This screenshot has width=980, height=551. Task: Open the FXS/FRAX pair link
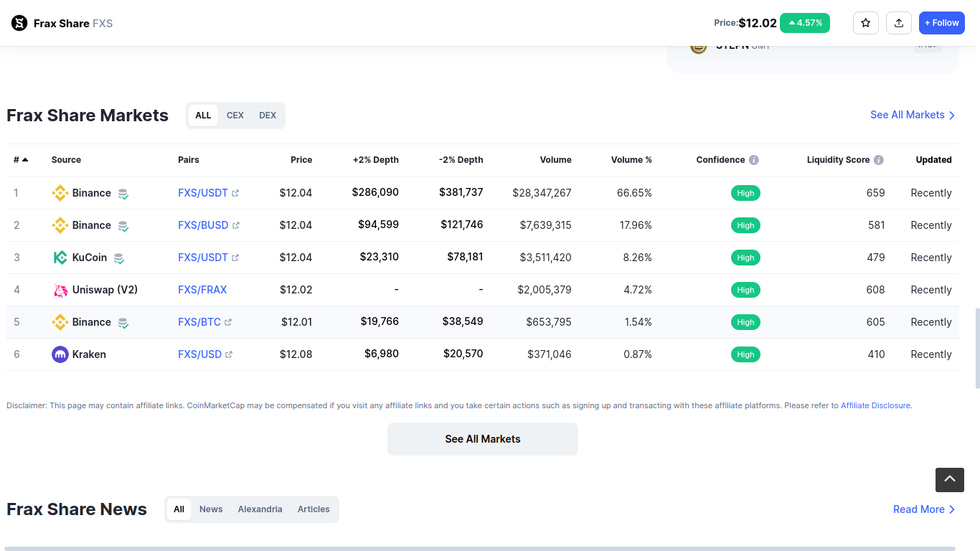202,290
